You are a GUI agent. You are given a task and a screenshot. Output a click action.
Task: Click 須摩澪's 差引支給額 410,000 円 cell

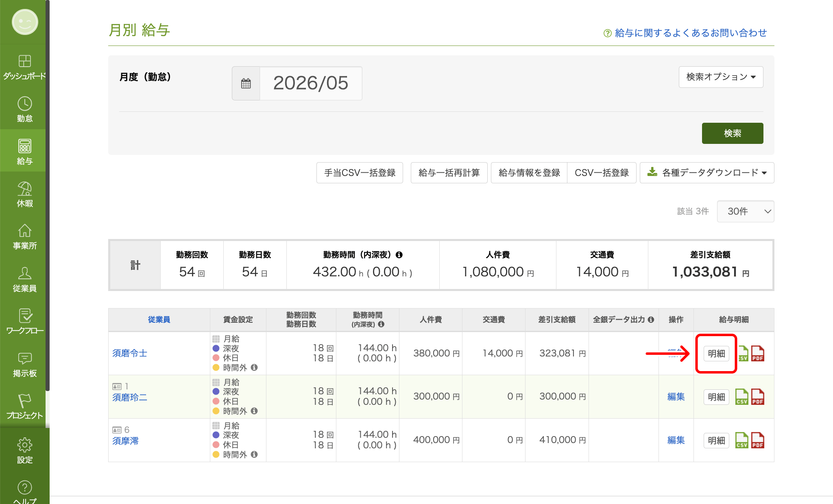pyautogui.click(x=557, y=440)
